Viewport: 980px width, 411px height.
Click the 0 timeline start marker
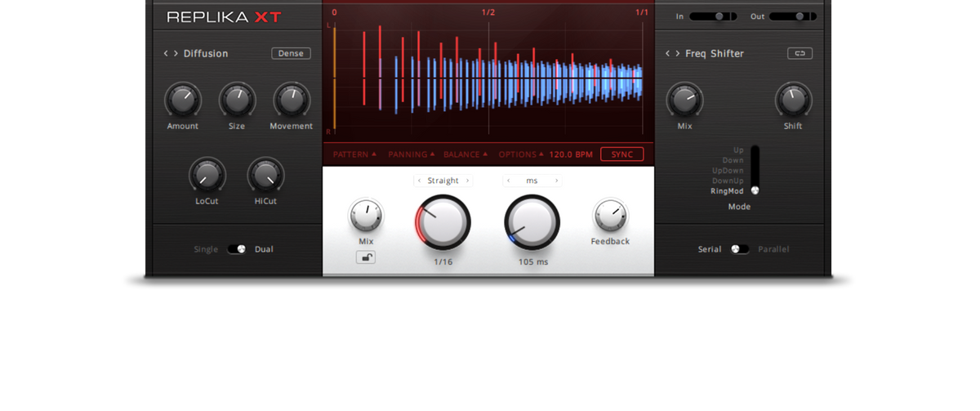(334, 12)
